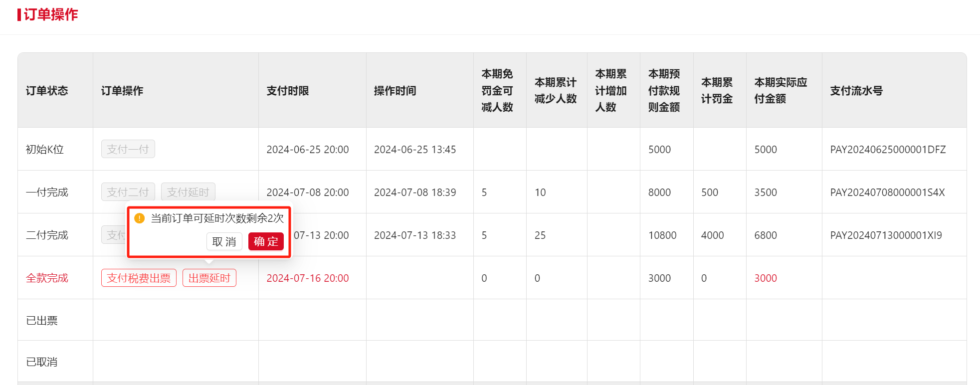The width and height of the screenshot is (980, 385).
Task: Select the 操作时间 column header
Action: (x=395, y=91)
